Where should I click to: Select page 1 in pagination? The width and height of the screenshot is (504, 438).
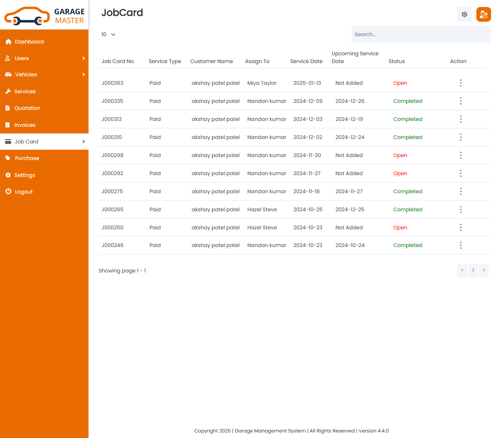click(x=473, y=270)
